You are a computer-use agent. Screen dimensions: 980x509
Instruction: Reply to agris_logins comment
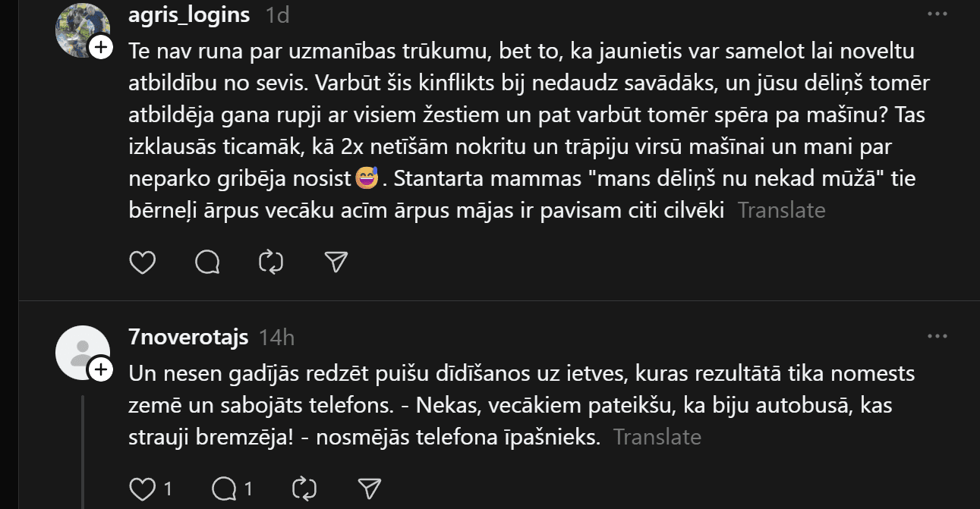point(207,262)
